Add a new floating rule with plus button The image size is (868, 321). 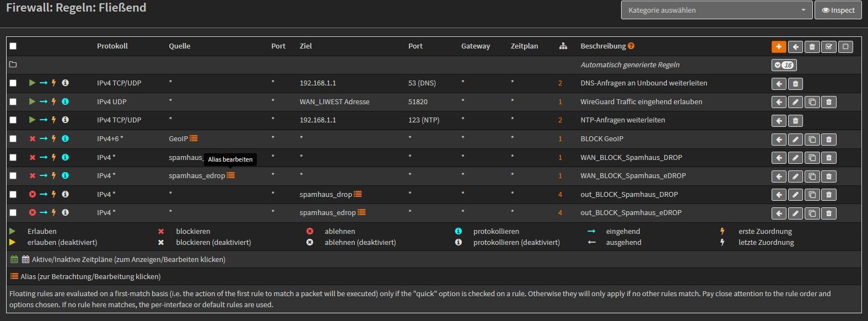coord(778,47)
